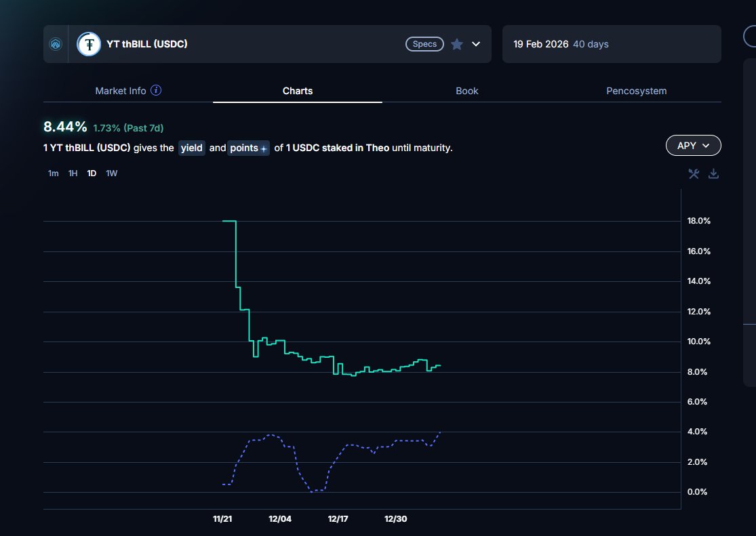Click the 4.0% y-axis label
This screenshot has width=756, height=536.
tap(697, 432)
